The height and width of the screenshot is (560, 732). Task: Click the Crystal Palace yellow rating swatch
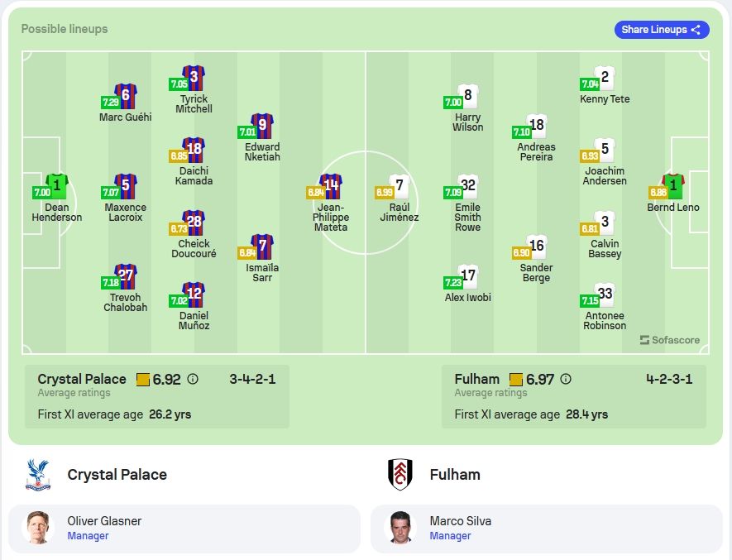click(143, 379)
